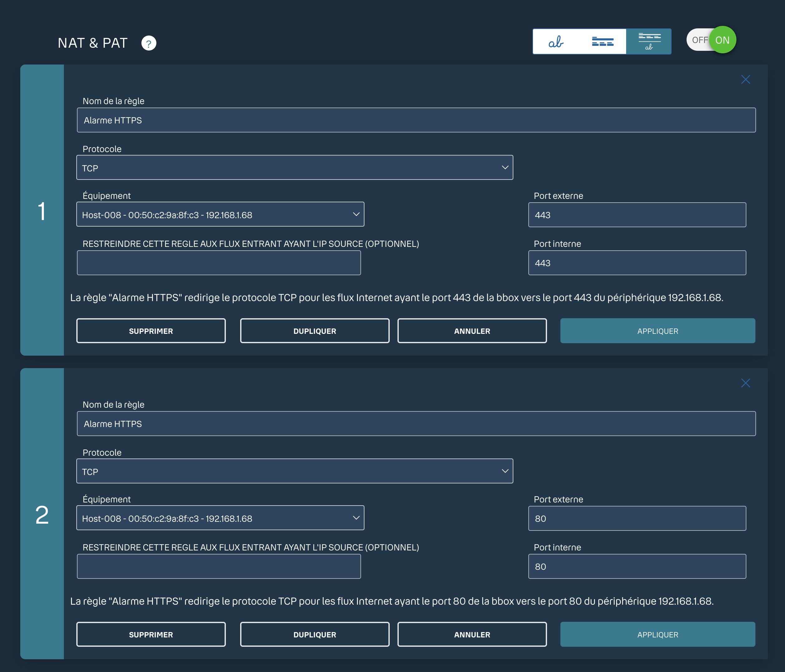Image resolution: width=785 pixels, height=672 pixels.
Task: Click APPLIQUER for rule 1
Action: point(657,331)
